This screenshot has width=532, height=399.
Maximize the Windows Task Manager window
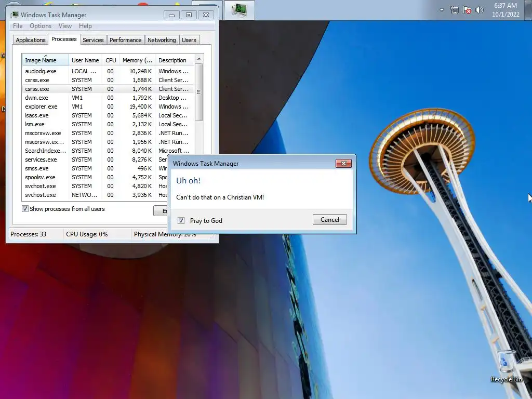click(189, 15)
